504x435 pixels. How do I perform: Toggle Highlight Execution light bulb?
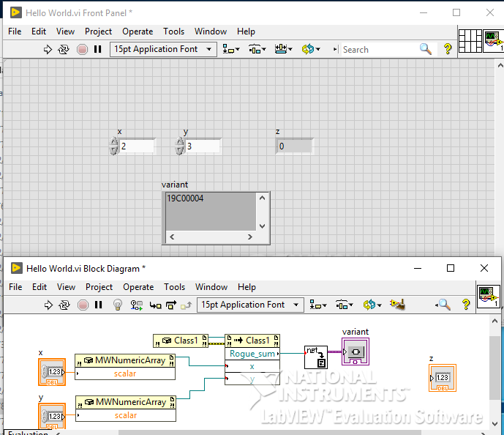point(118,305)
